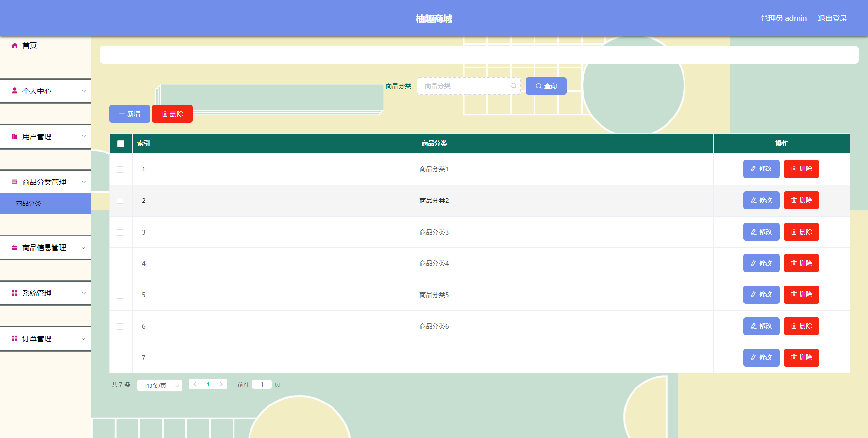Expand the 个人中心 sidebar menu

click(x=46, y=91)
